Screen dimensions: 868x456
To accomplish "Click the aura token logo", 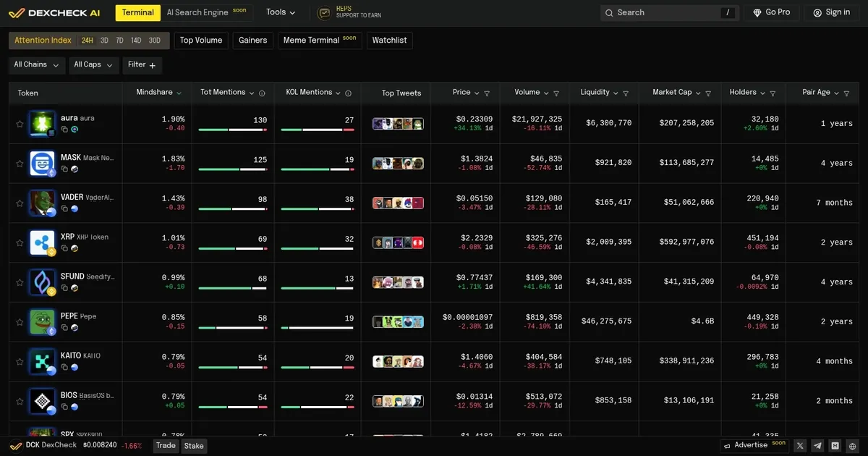I will (x=43, y=124).
